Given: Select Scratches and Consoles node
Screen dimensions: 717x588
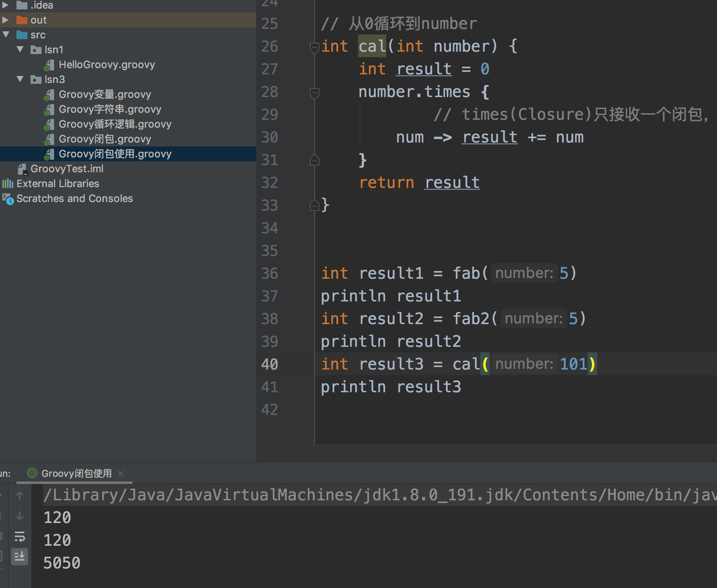Looking at the screenshot, I should [75, 198].
